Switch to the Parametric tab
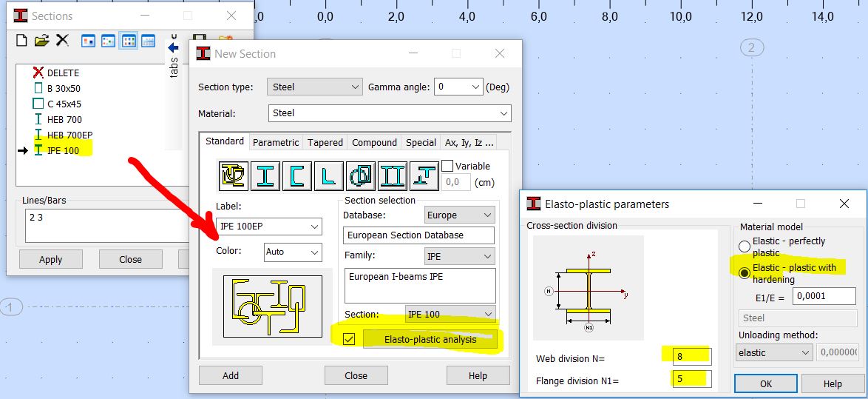The width and height of the screenshot is (868, 399). click(x=276, y=142)
